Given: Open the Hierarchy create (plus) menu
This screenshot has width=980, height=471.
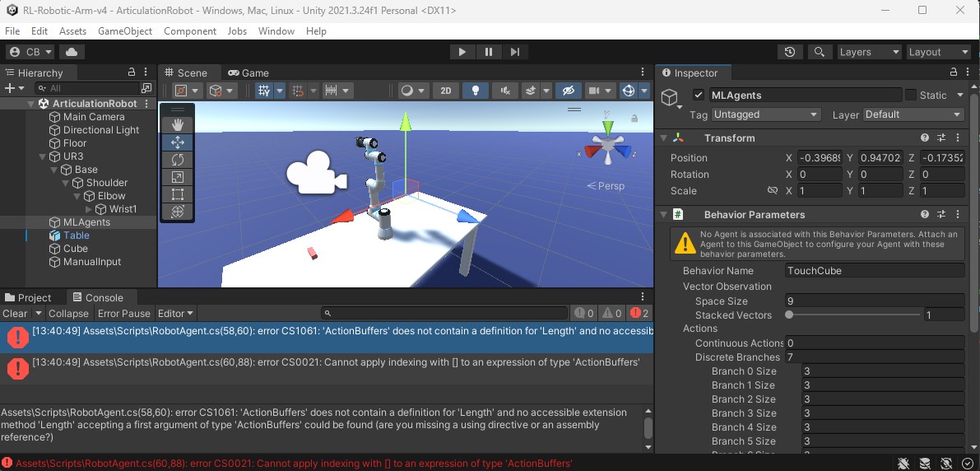Looking at the screenshot, I should click(14, 88).
